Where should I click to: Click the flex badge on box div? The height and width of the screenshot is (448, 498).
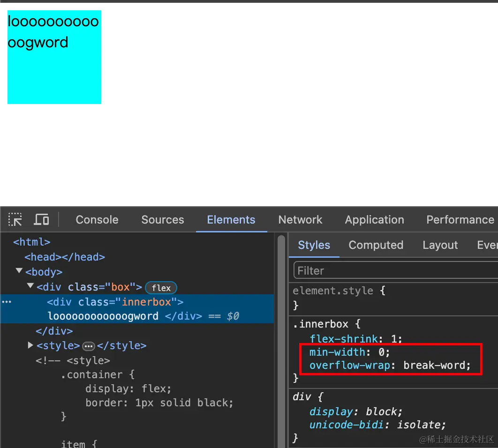[161, 288]
